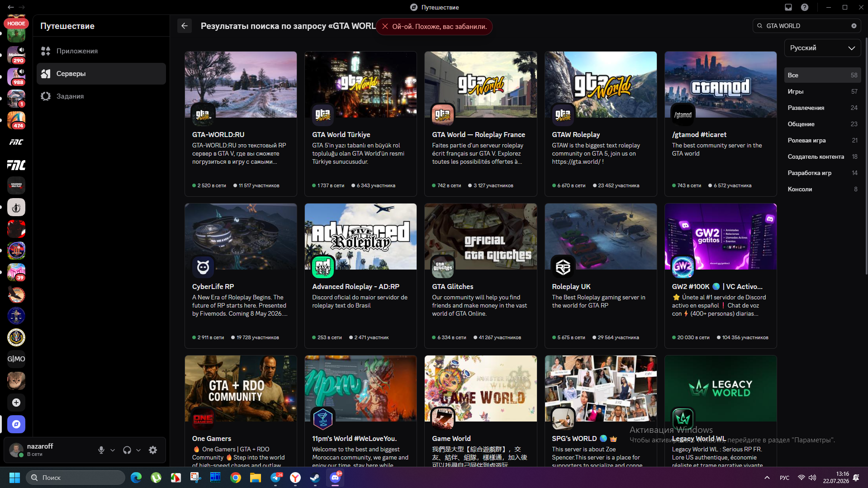This screenshot has height=488, width=868.
Task: Open the cat avatar server icon
Action: [16, 381]
